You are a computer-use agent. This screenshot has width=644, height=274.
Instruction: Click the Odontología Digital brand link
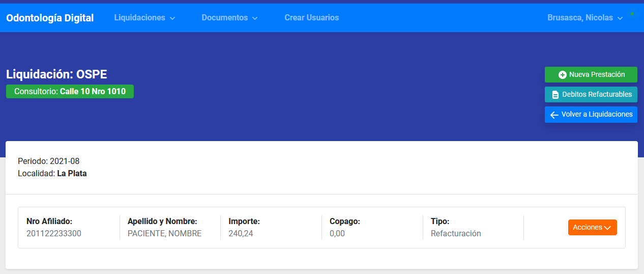point(50,18)
